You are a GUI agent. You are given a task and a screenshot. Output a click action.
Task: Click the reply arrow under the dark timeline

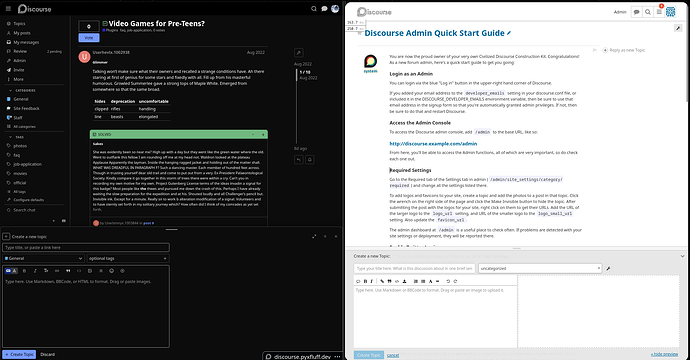[x=299, y=160]
